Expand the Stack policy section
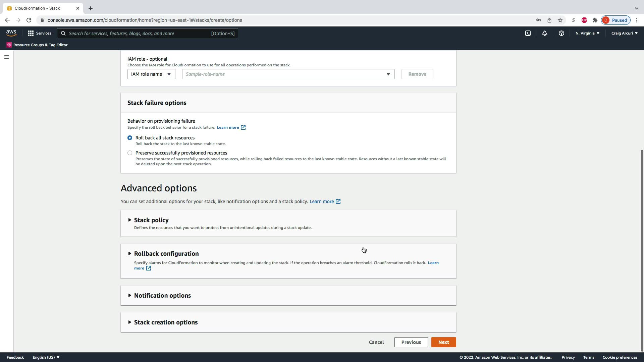 151,220
